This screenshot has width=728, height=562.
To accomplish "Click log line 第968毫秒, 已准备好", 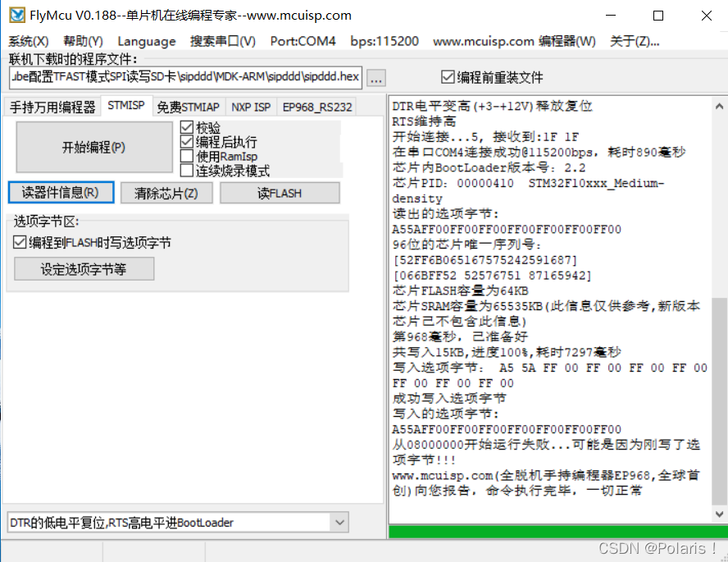I will coord(460,336).
